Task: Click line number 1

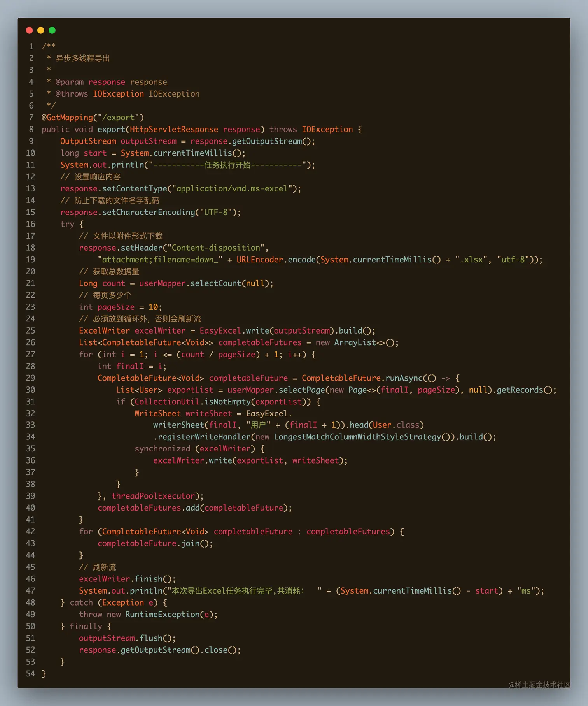Action: pyautogui.click(x=31, y=46)
